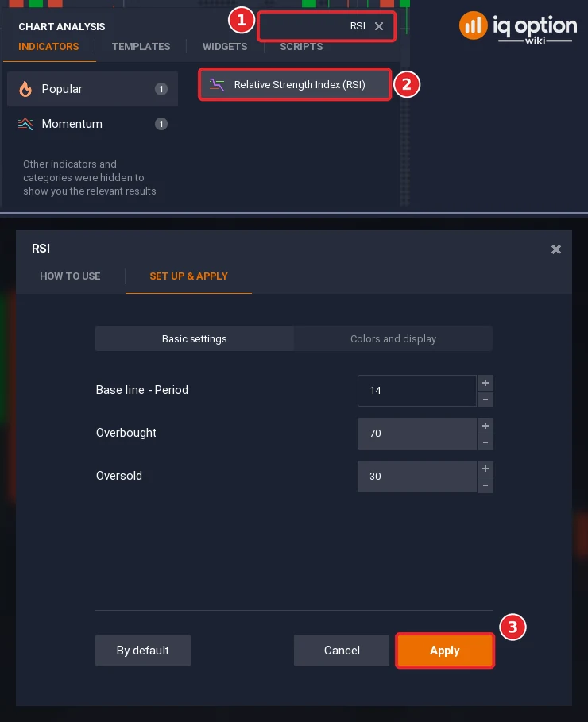Open the Momentum indicators category

[92, 124]
